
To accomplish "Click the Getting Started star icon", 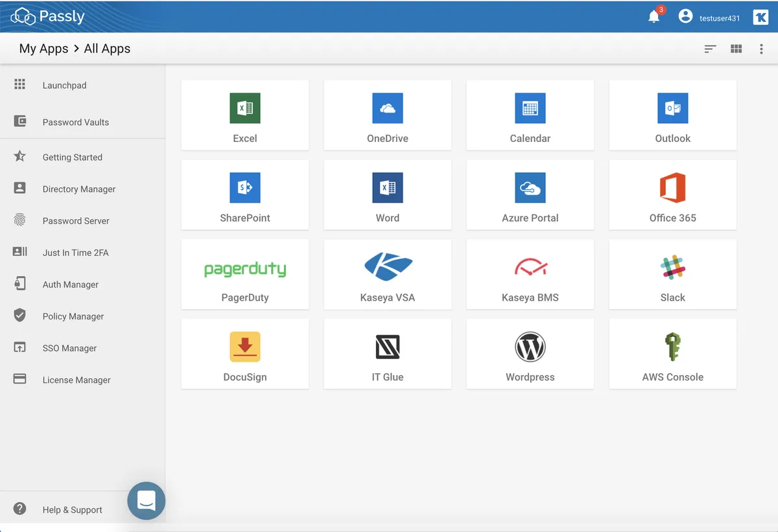I will point(20,156).
